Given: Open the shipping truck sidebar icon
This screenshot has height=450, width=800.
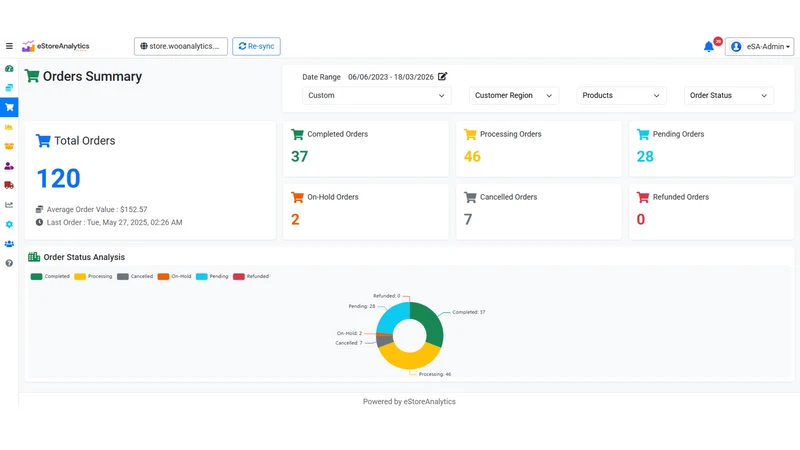Looking at the screenshot, I should (9, 185).
